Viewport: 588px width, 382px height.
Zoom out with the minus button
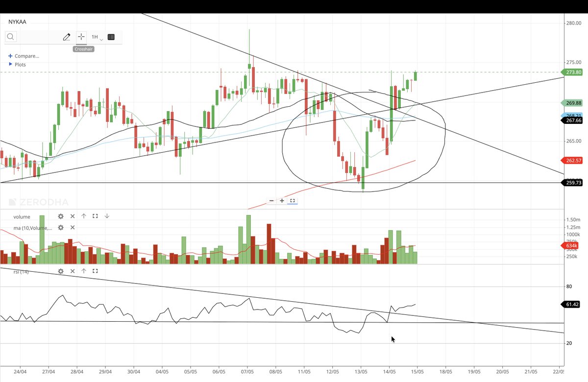(x=272, y=200)
